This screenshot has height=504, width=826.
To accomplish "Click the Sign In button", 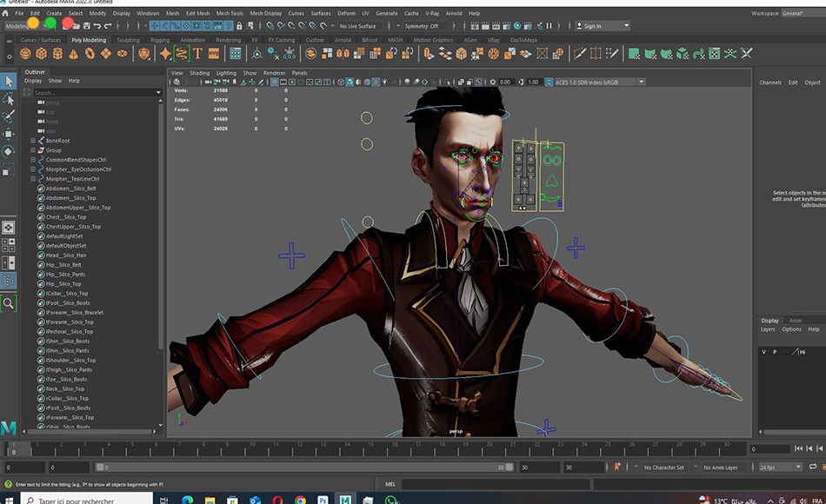I will pos(592,26).
